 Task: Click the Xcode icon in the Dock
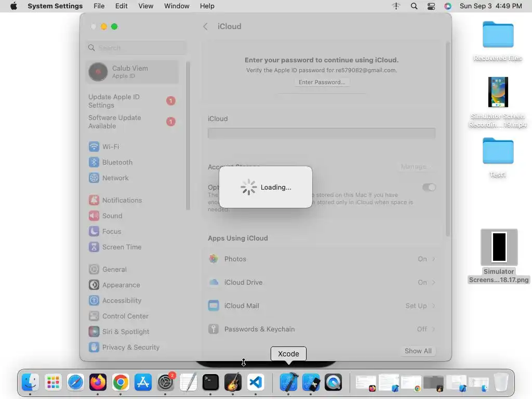point(288,382)
